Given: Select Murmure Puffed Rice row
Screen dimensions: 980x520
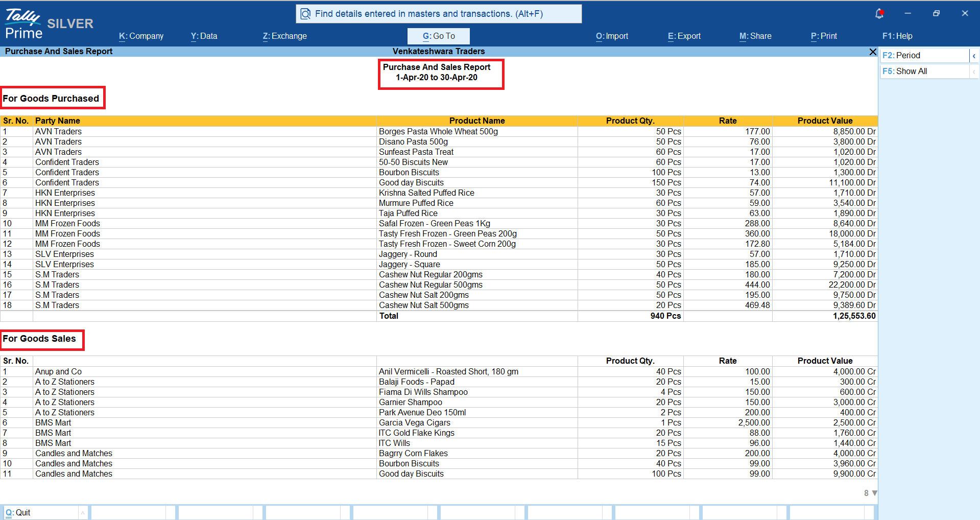Looking at the screenshot, I should (x=439, y=203).
